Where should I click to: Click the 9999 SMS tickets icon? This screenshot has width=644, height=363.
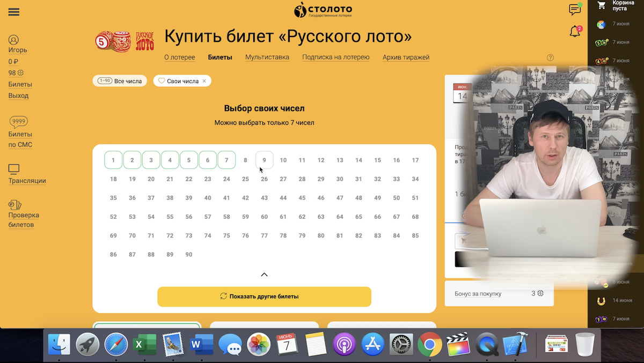19,122
